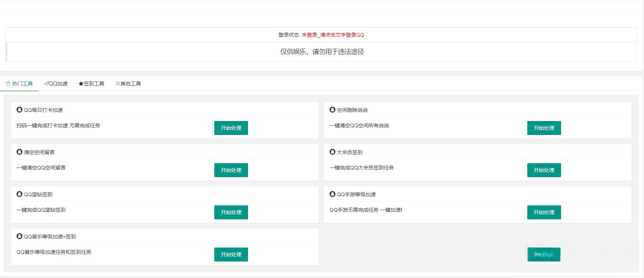
Task: Click the card title 空间删除说说
Action: pyautogui.click(x=352, y=110)
